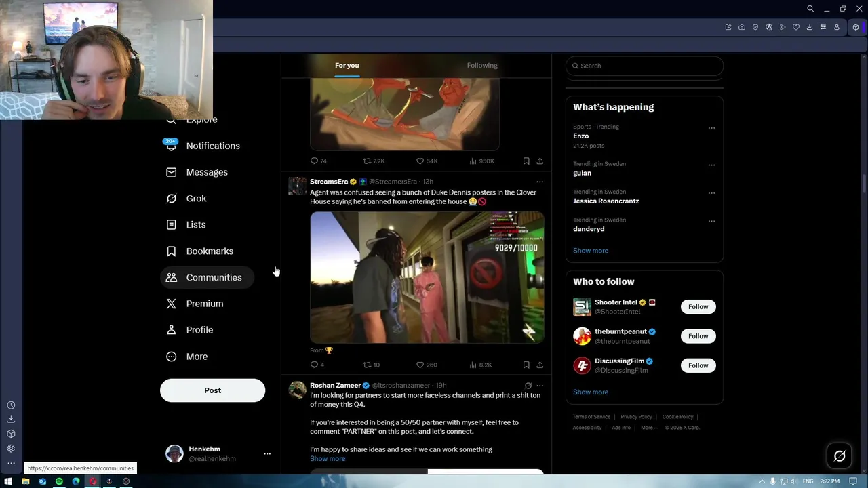Repost the StreamsEra post
This screenshot has height=488, width=868.
[x=372, y=365]
